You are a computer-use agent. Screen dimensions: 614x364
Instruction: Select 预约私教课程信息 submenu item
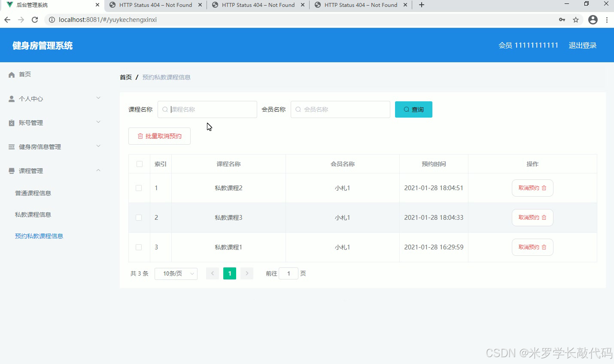(39, 236)
